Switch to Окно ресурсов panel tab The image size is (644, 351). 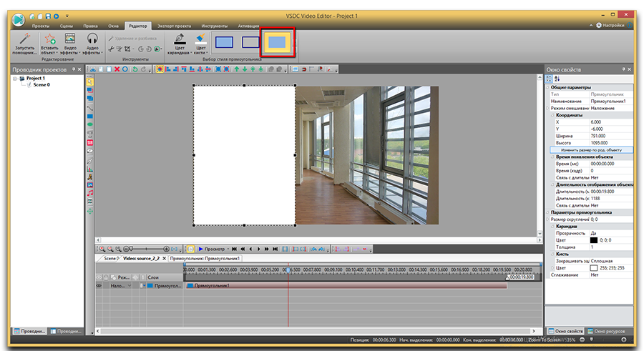click(606, 331)
